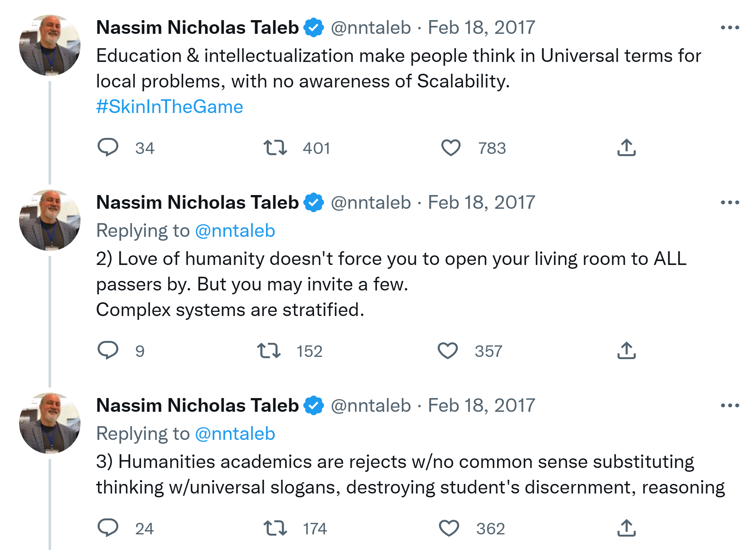The width and height of the screenshot is (756, 550).
Task: Click the Nassim Nicholas Taleb name on second tweet
Action: coord(197,203)
